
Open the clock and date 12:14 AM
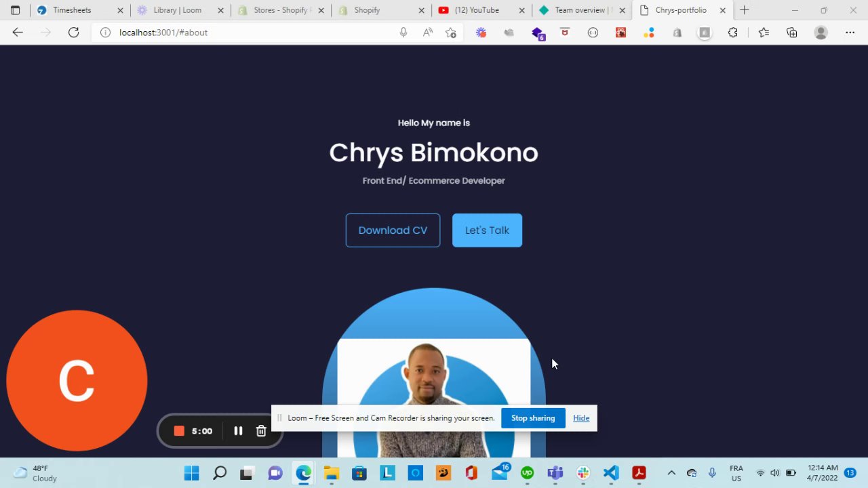point(822,473)
